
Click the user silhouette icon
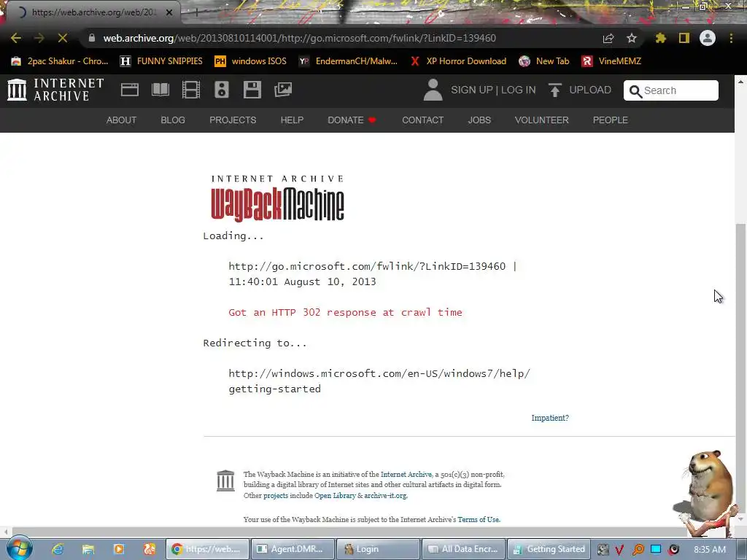point(433,90)
